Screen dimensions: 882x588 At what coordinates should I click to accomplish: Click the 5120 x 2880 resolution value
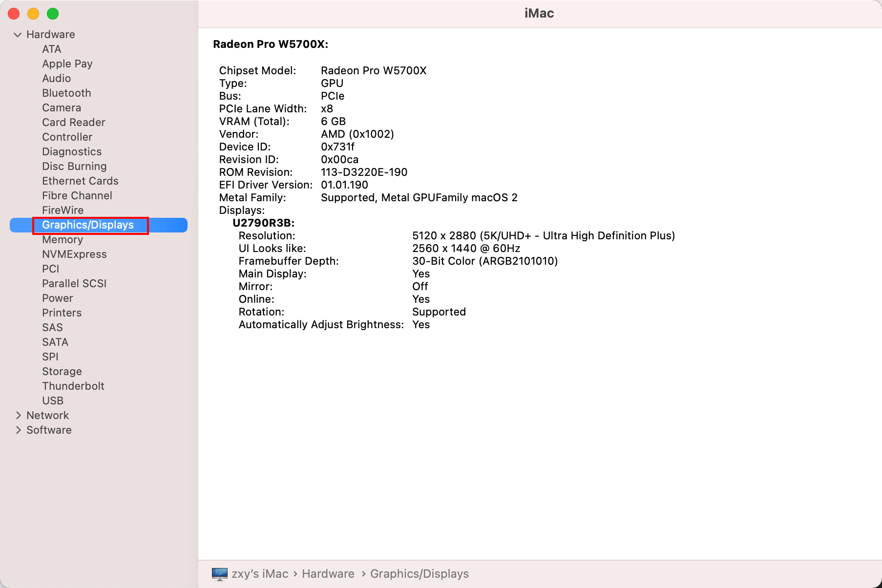(x=544, y=236)
